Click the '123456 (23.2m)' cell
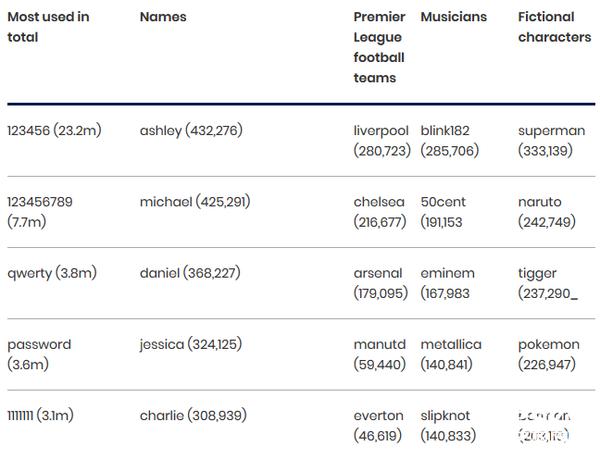 (56, 131)
